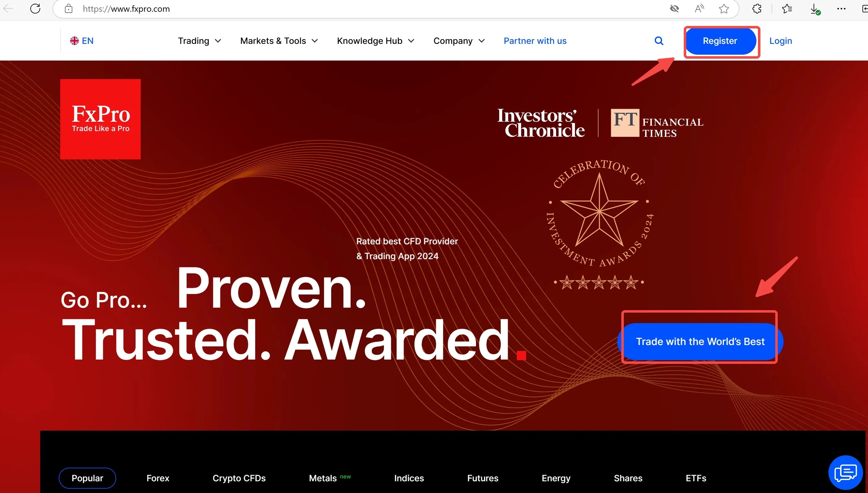Click the Investment Awards 2024 star badge
This screenshot has height=493, width=868.
click(x=599, y=224)
